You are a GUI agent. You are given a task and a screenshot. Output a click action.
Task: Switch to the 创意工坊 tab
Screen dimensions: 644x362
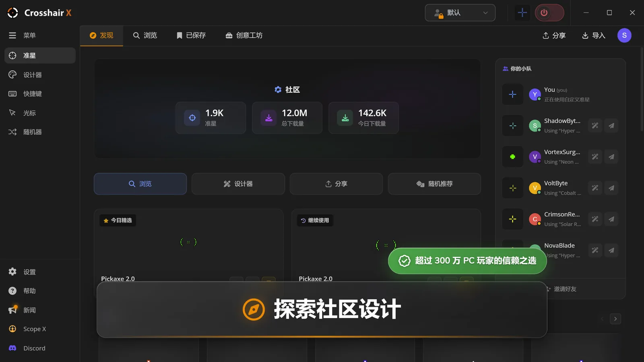click(x=244, y=35)
